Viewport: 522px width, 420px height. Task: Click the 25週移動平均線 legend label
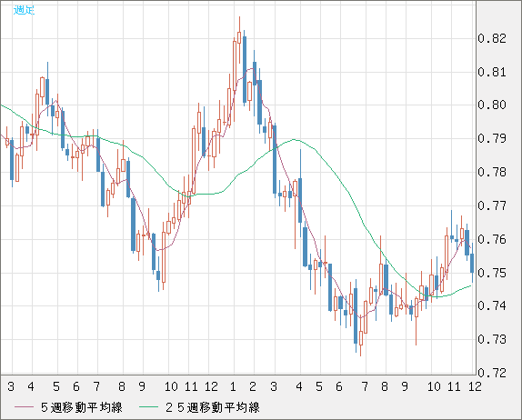(213, 407)
